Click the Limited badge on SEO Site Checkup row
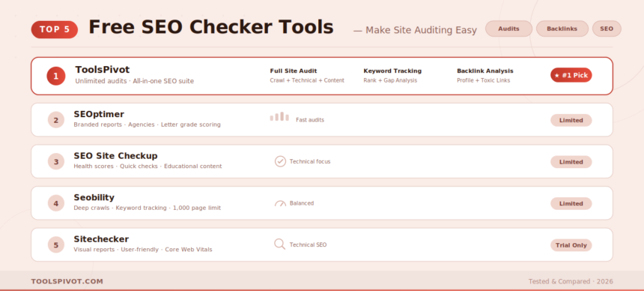644x291 pixels. (x=571, y=162)
